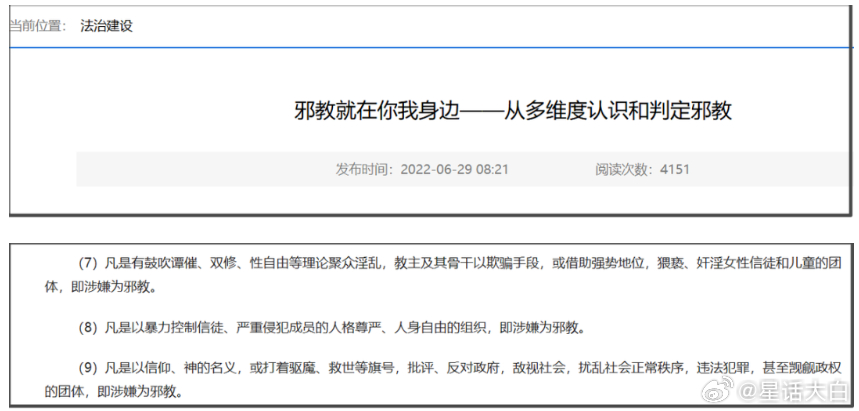Select the article title 邪教就在你我身边
Image resolution: width=859 pixels, height=411 pixels.
coord(513,111)
